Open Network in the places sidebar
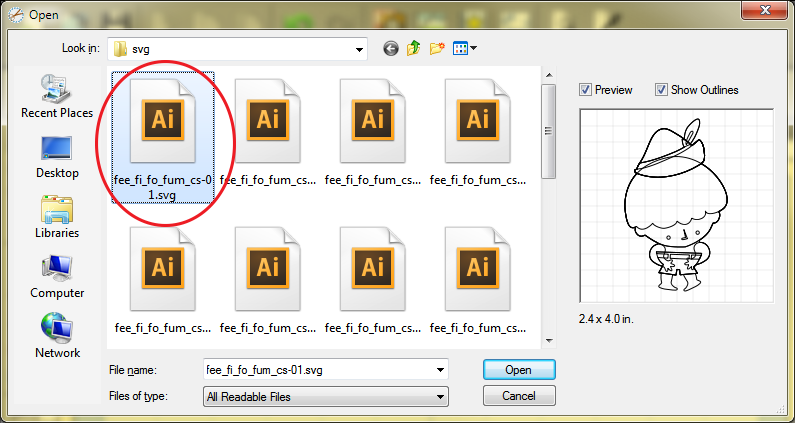Viewport: 795px width, 423px height. (57, 337)
